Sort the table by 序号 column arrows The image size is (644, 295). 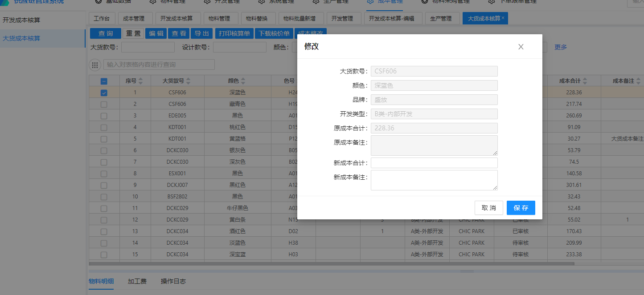[x=141, y=81]
